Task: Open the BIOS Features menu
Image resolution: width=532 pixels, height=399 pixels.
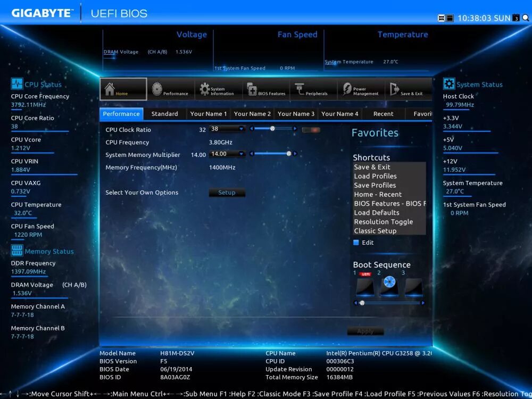Action: pos(266,89)
